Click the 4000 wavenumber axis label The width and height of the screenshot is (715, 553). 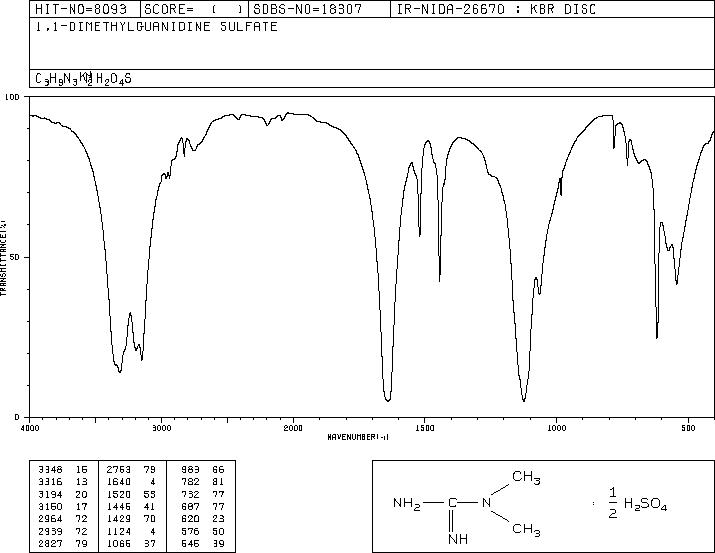[30, 428]
